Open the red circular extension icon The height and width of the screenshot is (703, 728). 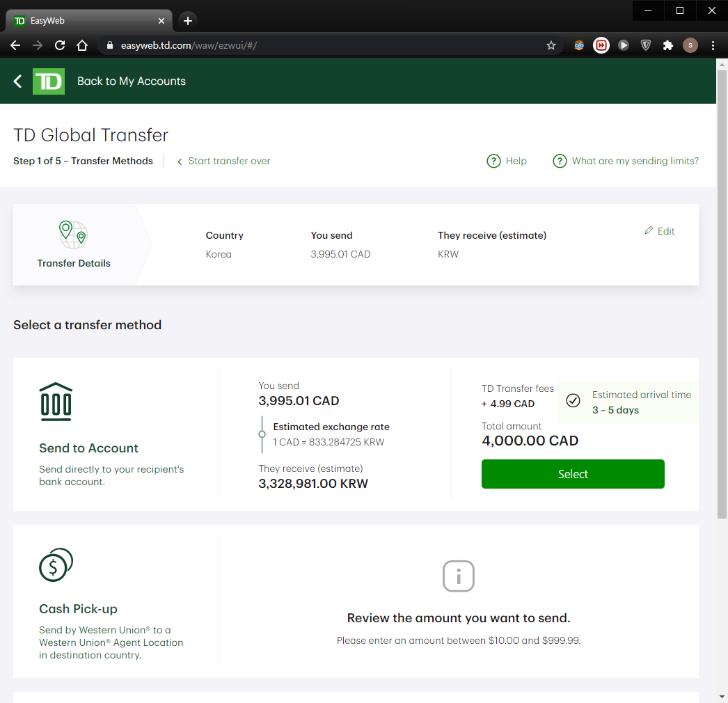(x=601, y=45)
